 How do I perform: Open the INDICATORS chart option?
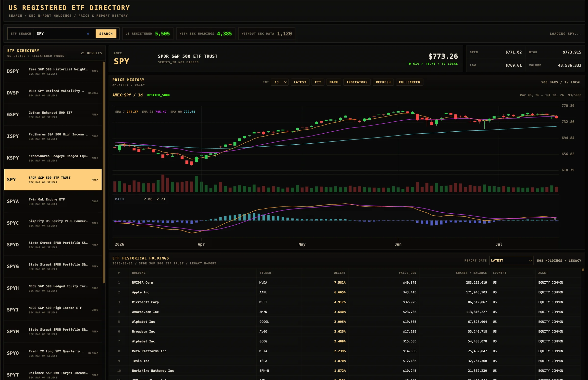pyautogui.click(x=357, y=82)
